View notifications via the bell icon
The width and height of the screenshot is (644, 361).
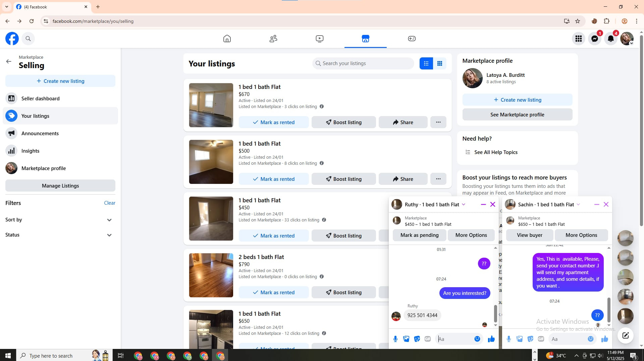(611, 39)
